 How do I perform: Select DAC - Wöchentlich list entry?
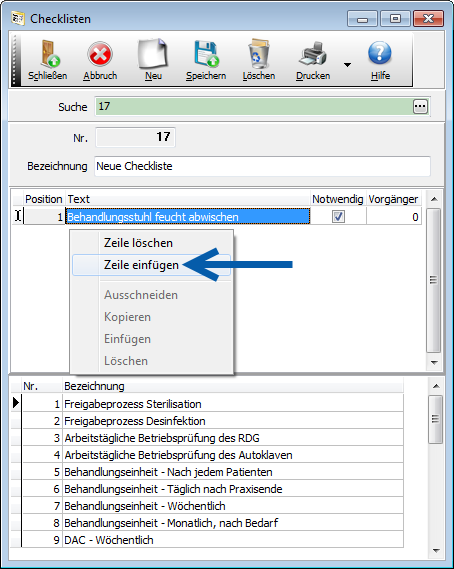[213, 540]
